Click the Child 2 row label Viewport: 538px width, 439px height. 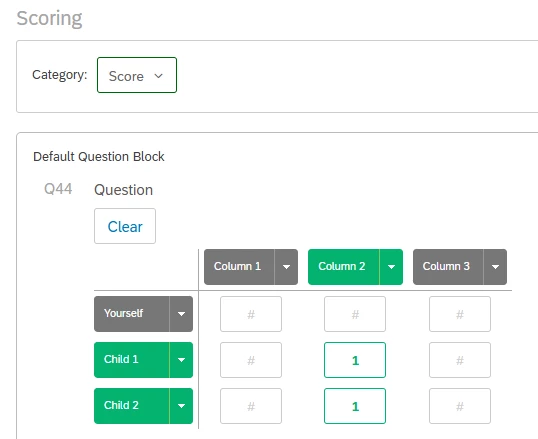(x=132, y=406)
